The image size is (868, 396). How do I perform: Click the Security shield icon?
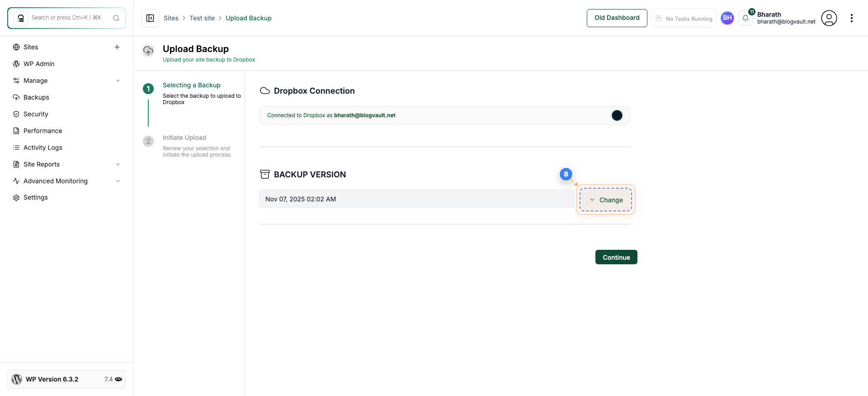coord(16,114)
